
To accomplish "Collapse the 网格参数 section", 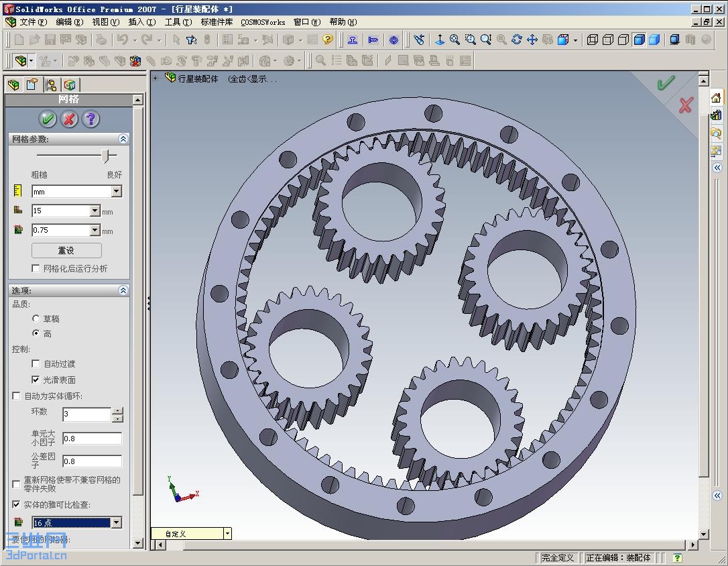I will point(123,139).
